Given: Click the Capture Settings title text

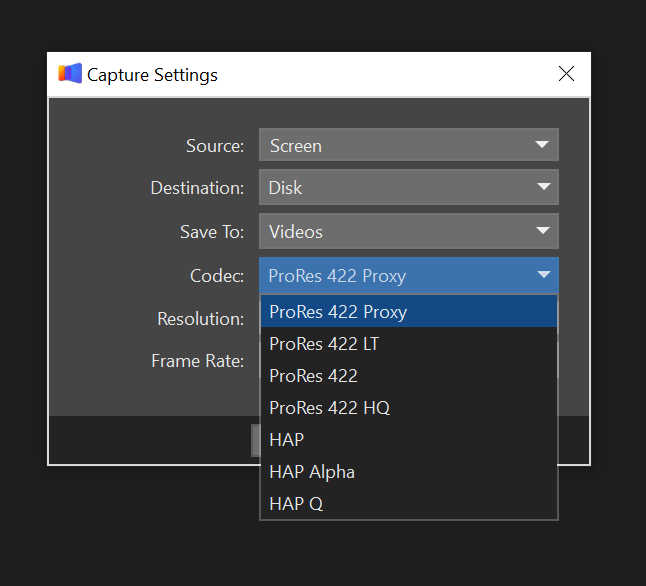Looking at the screenshot, I should 152,75.
